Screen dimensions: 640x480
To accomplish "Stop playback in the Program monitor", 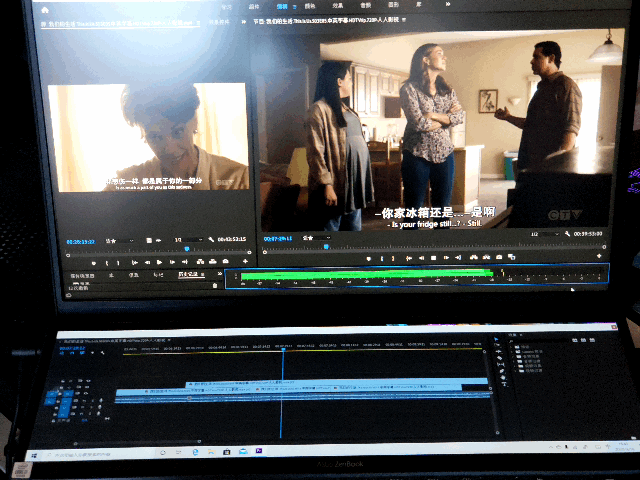I will coord(434,258).
